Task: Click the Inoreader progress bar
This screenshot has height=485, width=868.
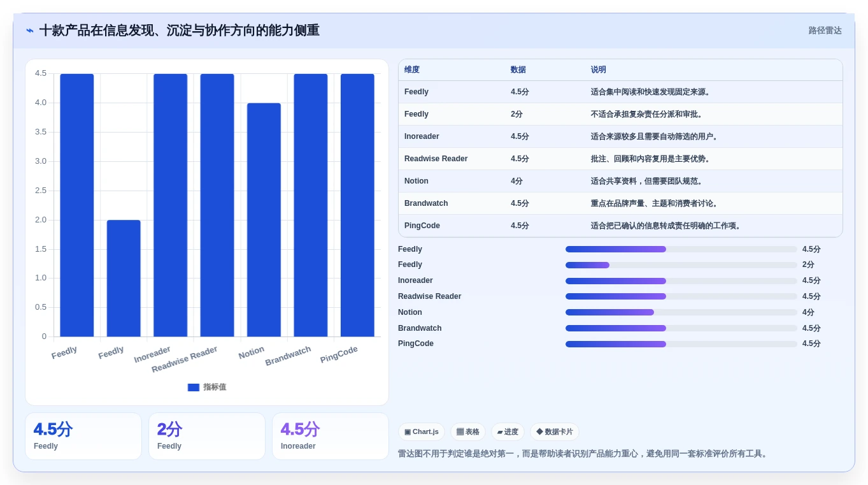Action: pyautogui.click(x=681, y=281)
